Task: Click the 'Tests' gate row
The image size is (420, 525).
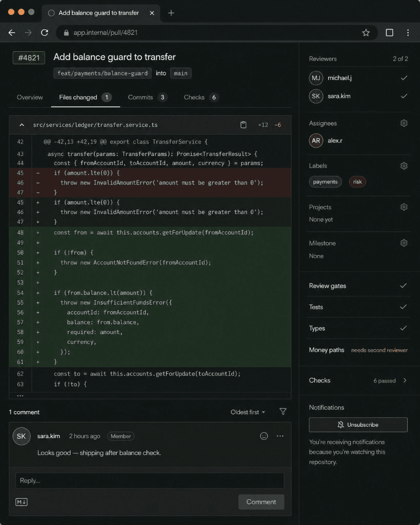Action: [358, 307]
